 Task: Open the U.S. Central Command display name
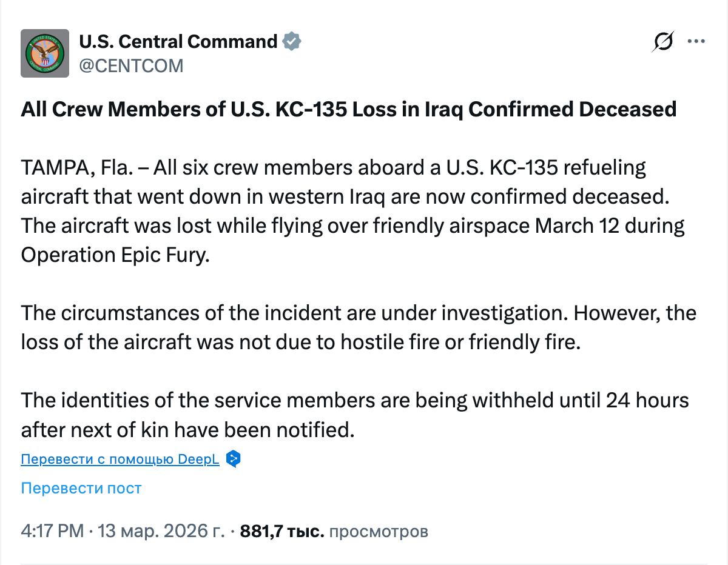click(178, 41)
